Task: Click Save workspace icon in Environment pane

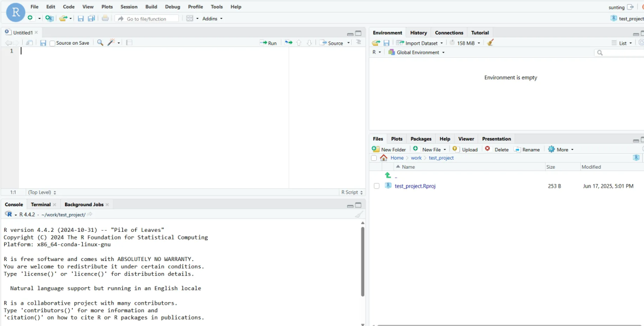Action: 386,43
